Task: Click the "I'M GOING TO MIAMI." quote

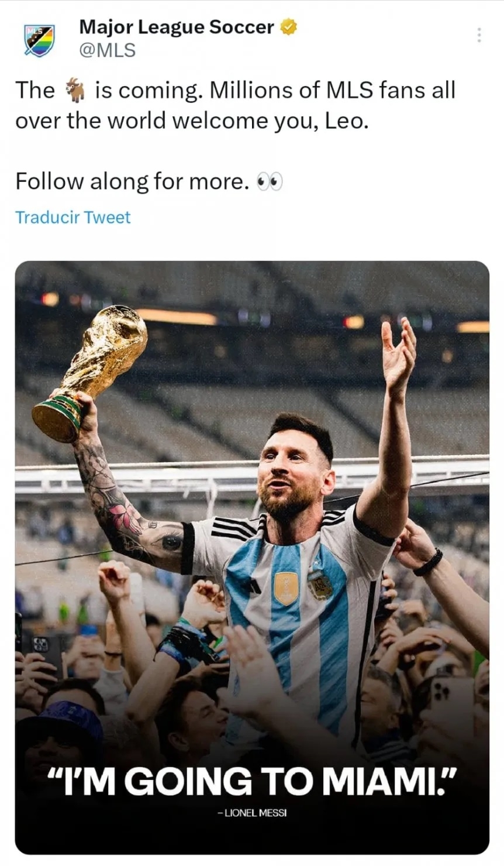Action: [x=251, y=781]
